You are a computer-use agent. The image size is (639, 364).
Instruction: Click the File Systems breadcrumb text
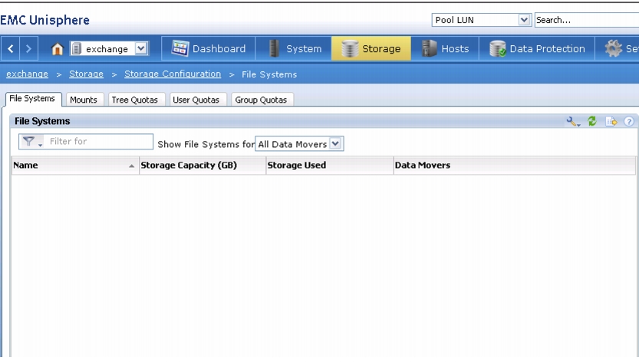(x=269, y=74)
